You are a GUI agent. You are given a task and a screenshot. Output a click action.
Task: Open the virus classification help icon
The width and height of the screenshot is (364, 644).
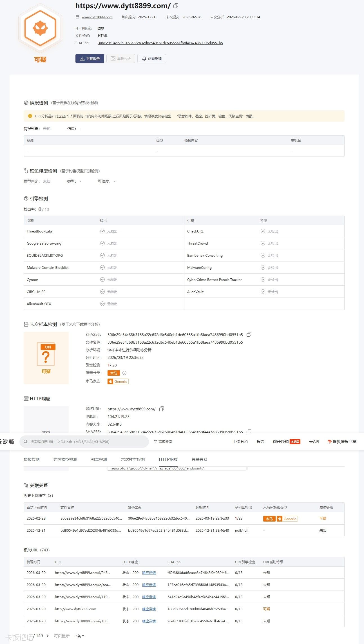pyautogui.click(x=124, y=373)
